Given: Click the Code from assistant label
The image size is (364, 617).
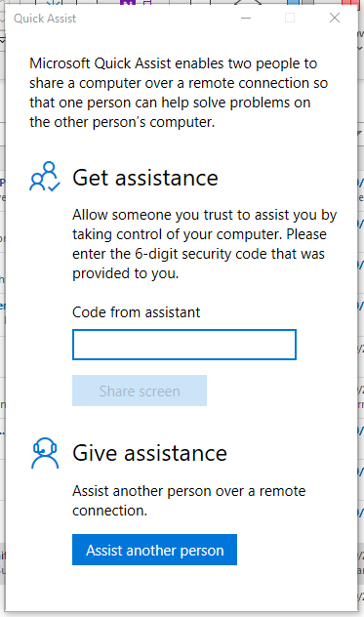Looking at the screenshot, I should click(137, 312).
